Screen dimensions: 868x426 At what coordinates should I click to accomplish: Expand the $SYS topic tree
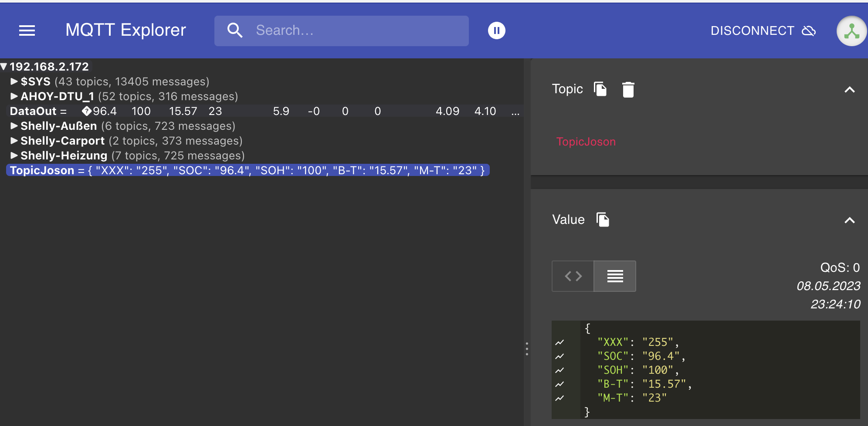(14, 81)
